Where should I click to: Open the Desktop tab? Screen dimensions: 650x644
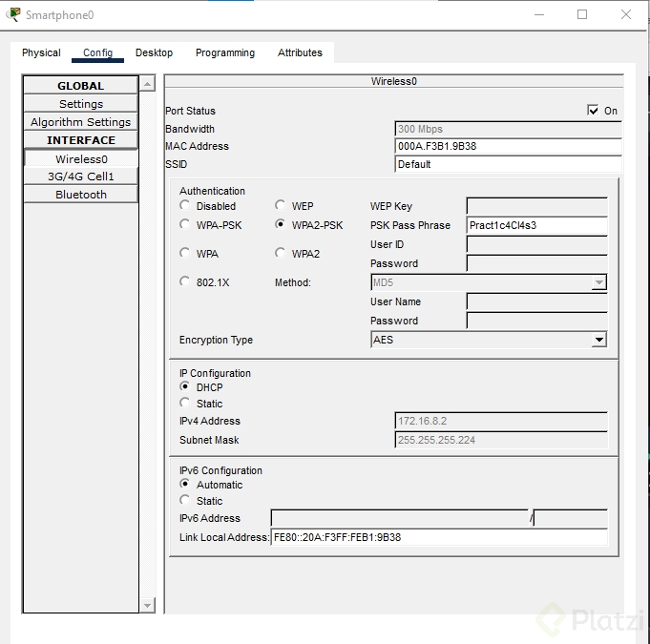[154, 52]
